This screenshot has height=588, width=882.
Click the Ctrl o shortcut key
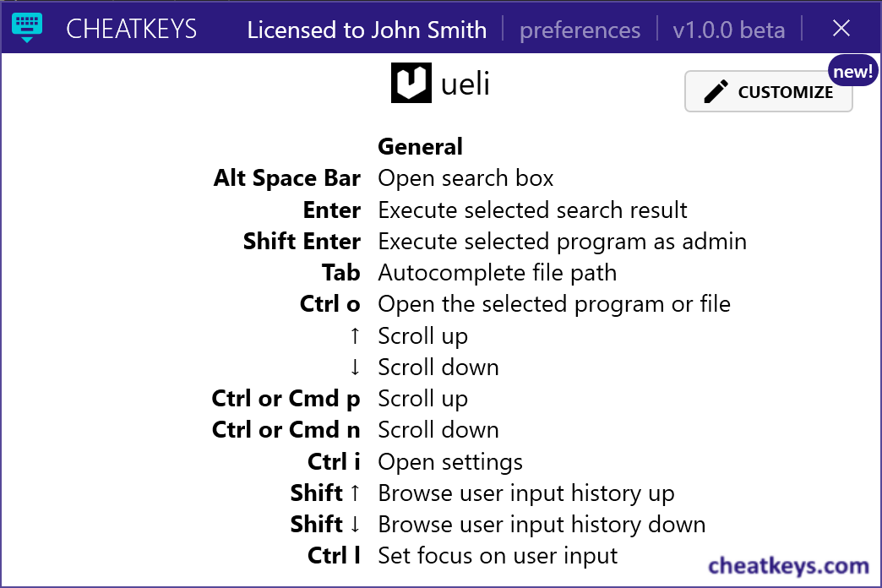pos(329,304)
